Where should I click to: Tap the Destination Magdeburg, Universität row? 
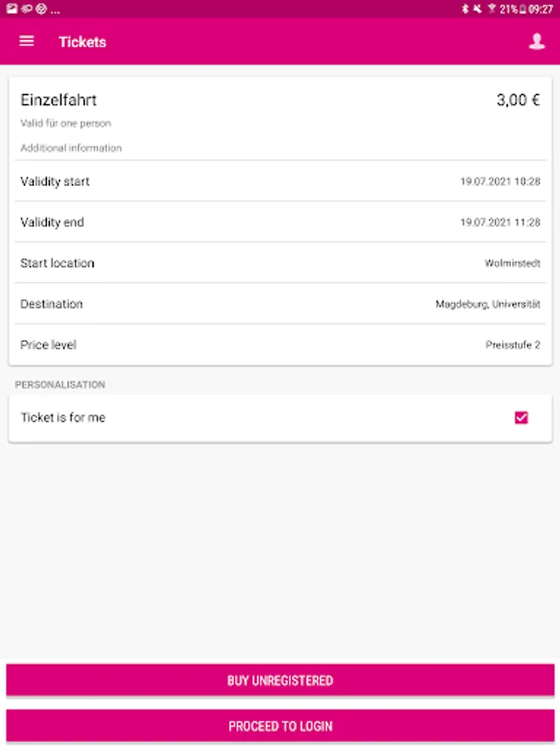point(280,304)
